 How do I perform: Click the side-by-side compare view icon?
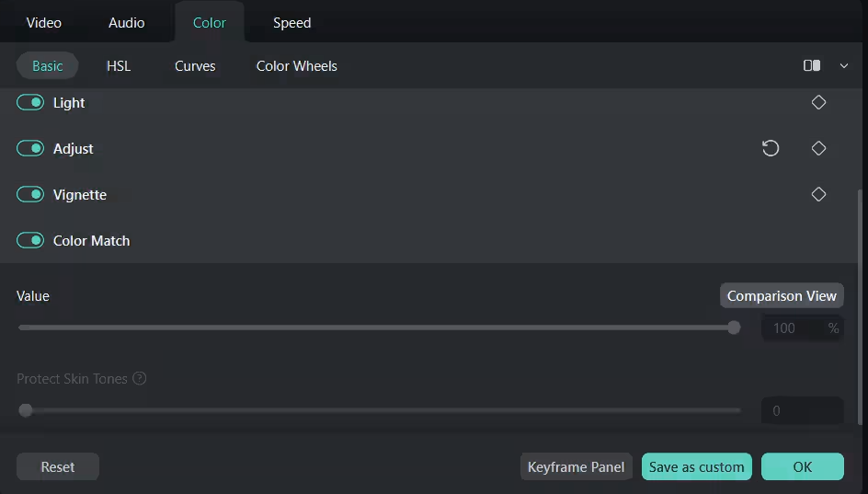point(812,66)
